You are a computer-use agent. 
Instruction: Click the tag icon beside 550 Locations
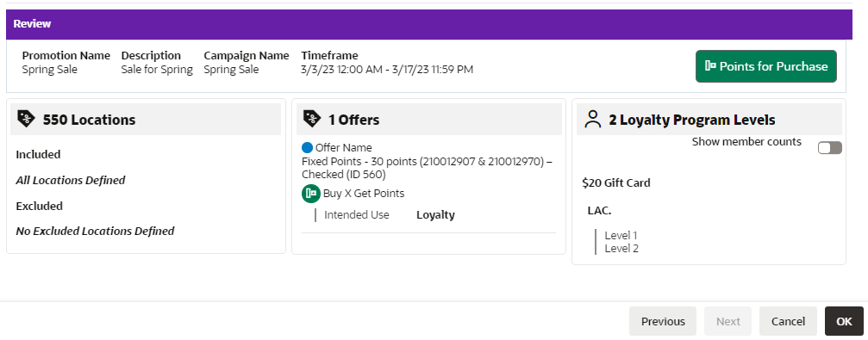click(x=27, y=119)
